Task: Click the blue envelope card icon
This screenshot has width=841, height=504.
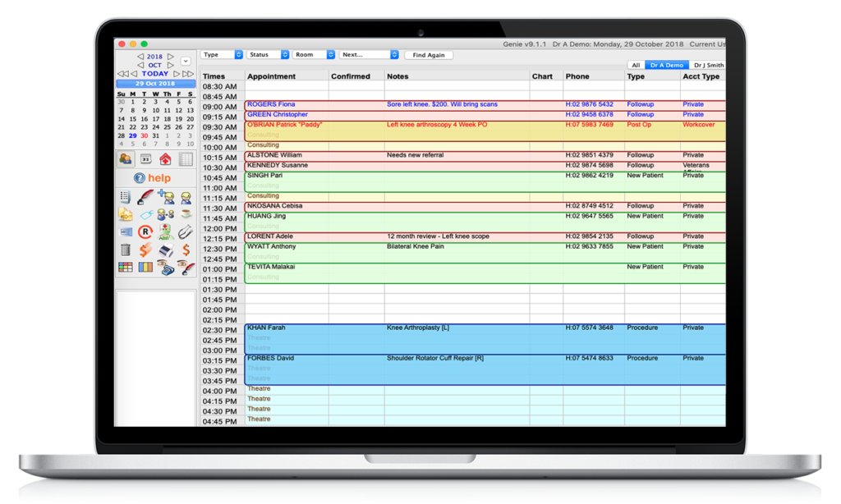Action: (x=126, y=232)
